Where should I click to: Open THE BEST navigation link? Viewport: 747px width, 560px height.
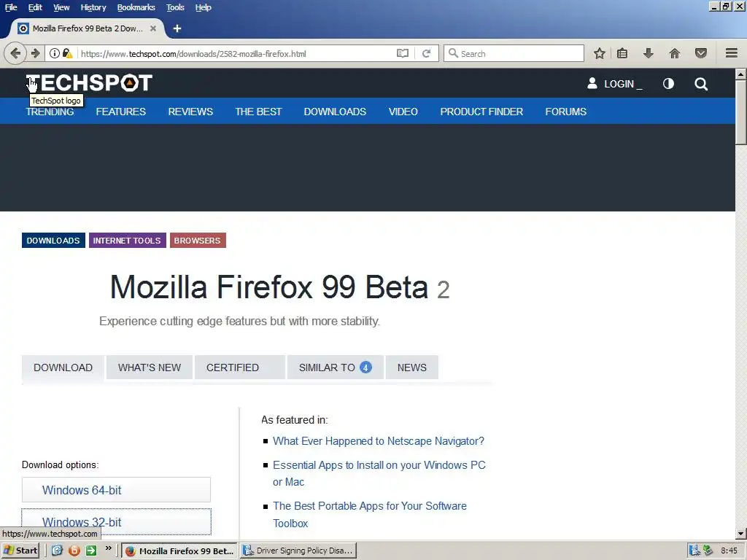click(258, 112)
